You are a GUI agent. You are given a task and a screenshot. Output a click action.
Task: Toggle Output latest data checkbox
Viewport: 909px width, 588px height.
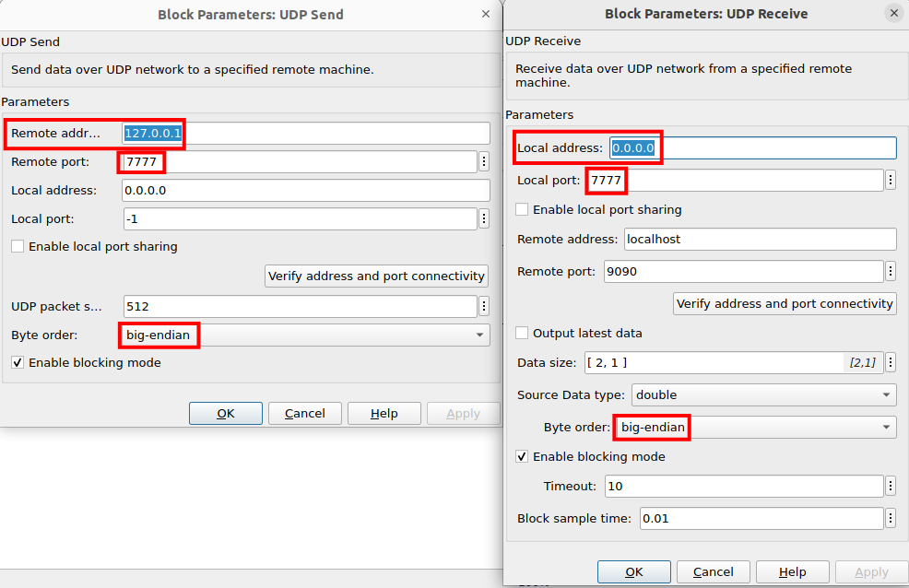[x=523, y=333]
